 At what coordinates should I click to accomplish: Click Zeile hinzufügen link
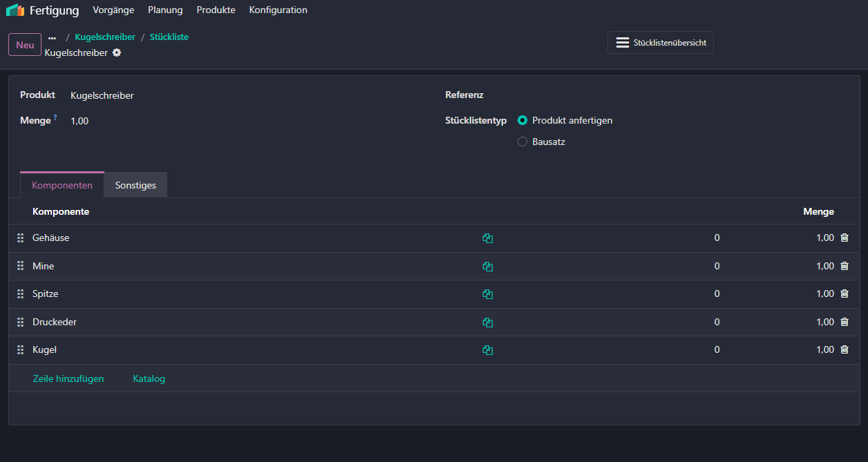tap(68, 378)
